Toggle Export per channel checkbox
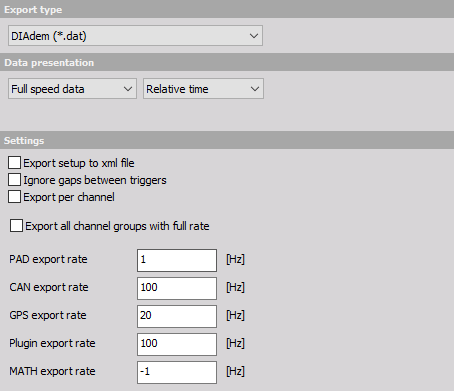Image resolution: width=454 pixels, height=391 pixels. (14, 197)
